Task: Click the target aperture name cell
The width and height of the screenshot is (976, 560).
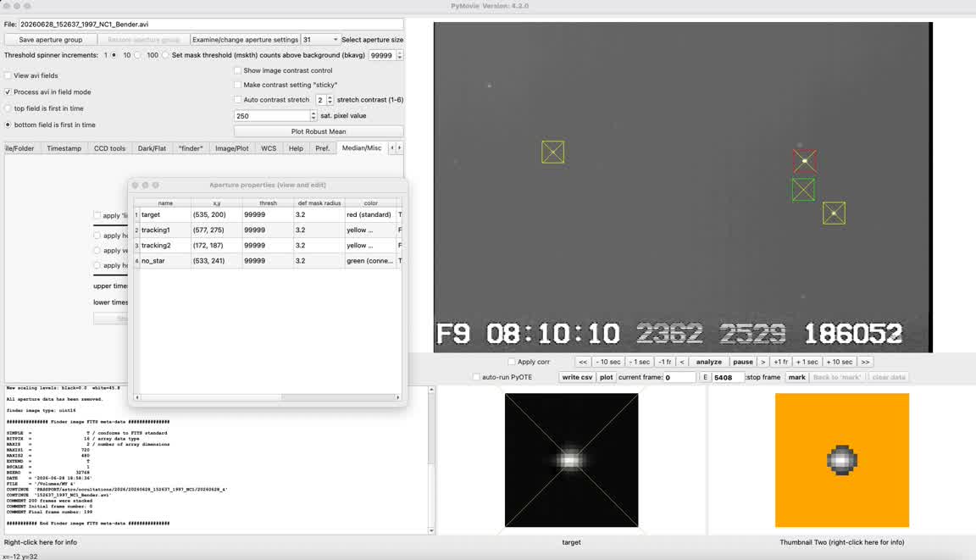Action: (x=165, y=214)
